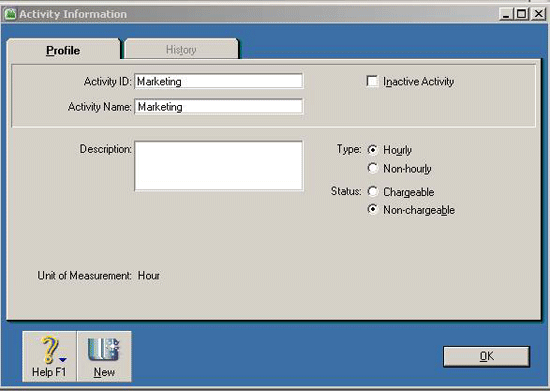Focus the Activity Name input field

[219, 107]
